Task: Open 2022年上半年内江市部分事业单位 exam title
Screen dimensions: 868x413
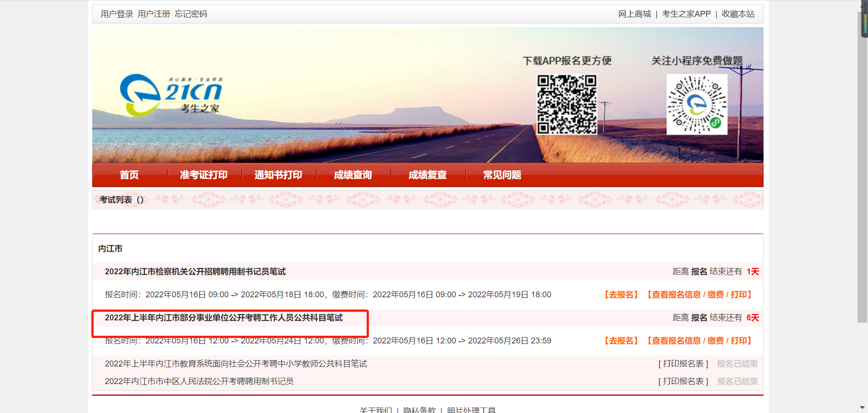Action: point(224,318)
